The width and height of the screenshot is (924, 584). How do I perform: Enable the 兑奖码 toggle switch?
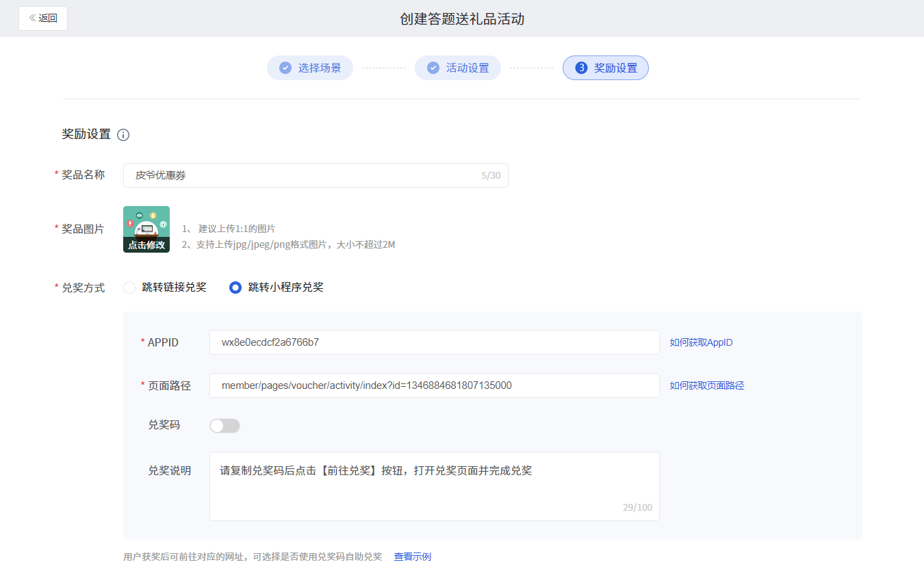(x=224, y=426)
